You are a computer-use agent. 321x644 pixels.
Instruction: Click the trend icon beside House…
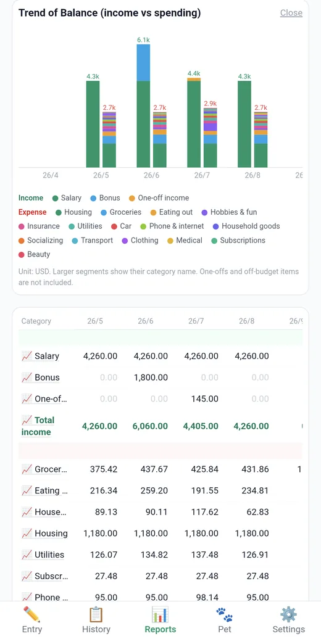pyautogui.click(x=27, y=512)
